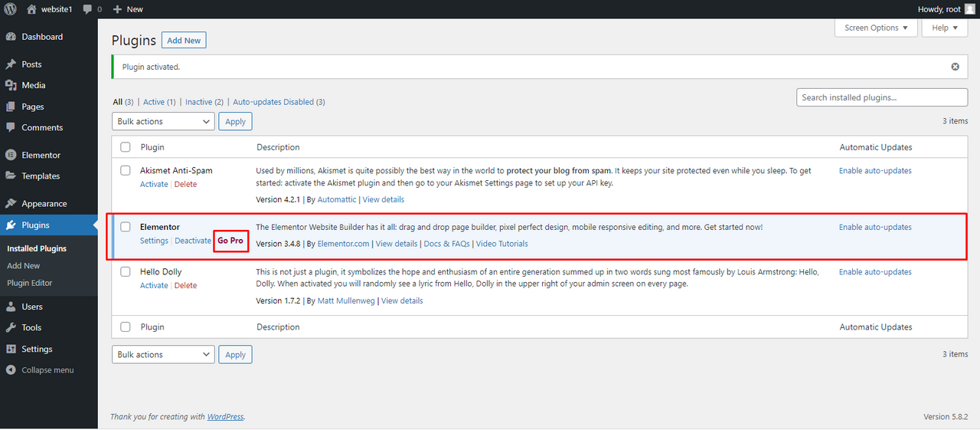Click the Templates folder icon
Screen dimensions: 980x430
point(11,176)
